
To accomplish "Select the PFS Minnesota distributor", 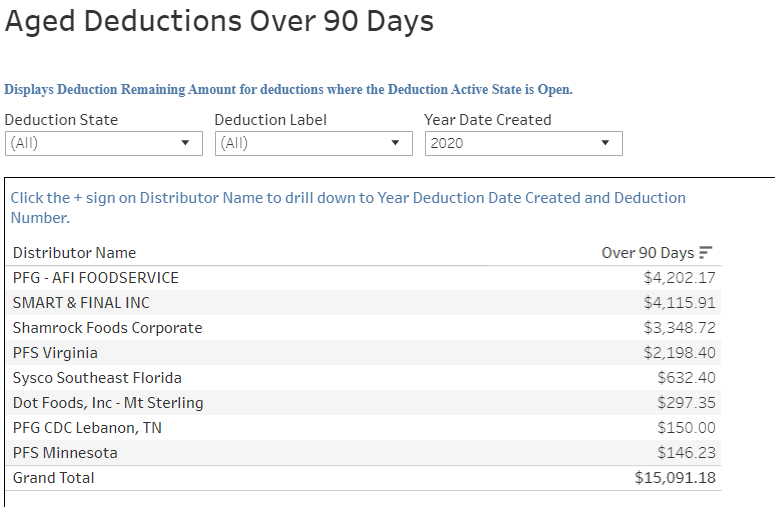I will 65,453.
